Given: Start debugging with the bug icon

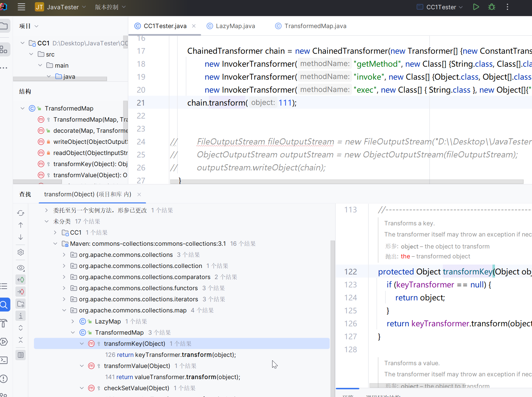Looking at the screenshot, I should pyautogui.click(x=492, y=7).
